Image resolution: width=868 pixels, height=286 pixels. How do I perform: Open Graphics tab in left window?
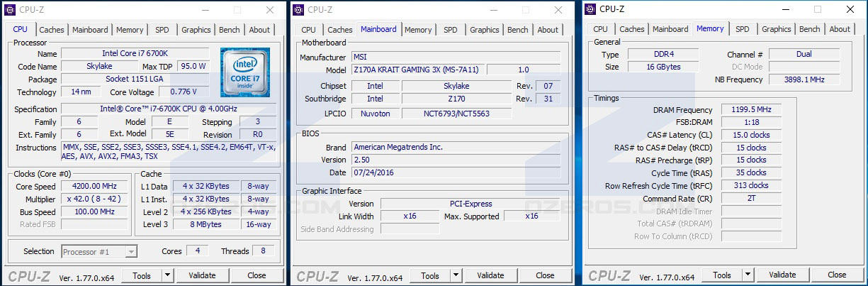196,30
